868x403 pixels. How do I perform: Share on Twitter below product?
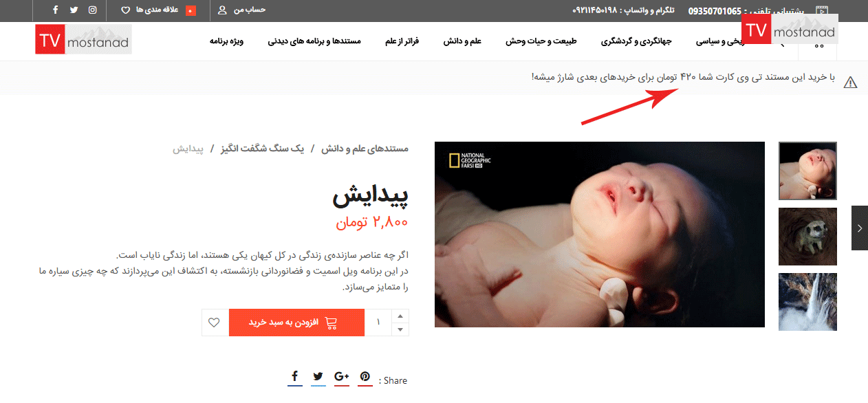[318, 377]
